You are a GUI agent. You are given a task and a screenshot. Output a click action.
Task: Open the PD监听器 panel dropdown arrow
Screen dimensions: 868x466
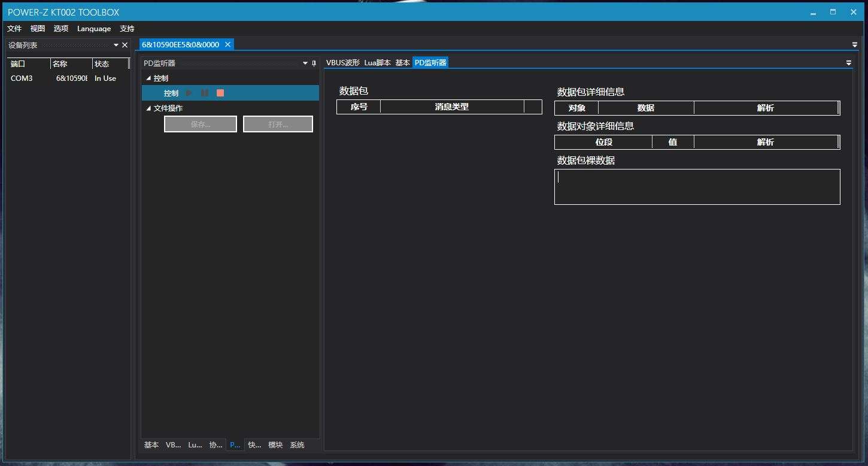pyautogui.click(x=305, y=63)
